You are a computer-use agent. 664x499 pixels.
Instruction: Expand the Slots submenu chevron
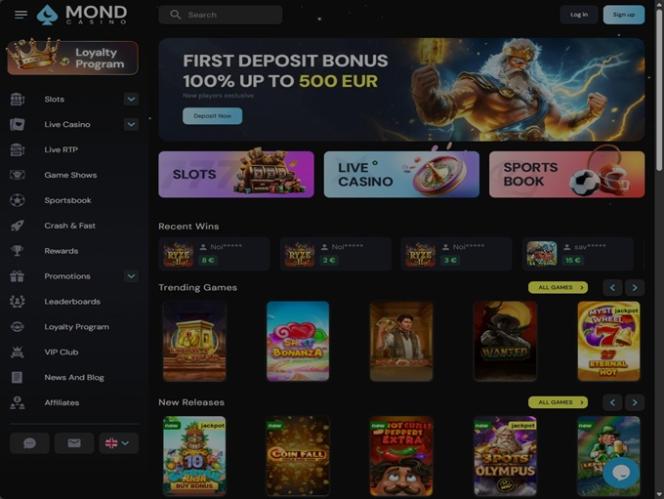131,99
